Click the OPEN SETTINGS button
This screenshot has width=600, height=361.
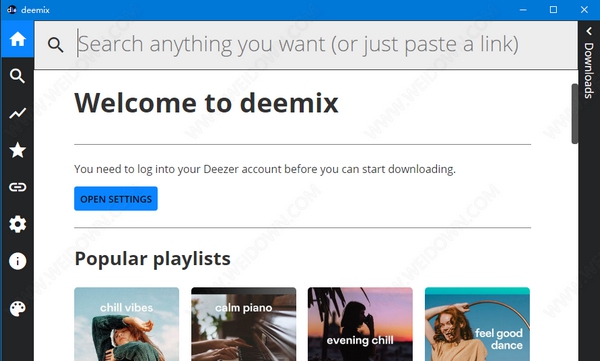point(116,199)
